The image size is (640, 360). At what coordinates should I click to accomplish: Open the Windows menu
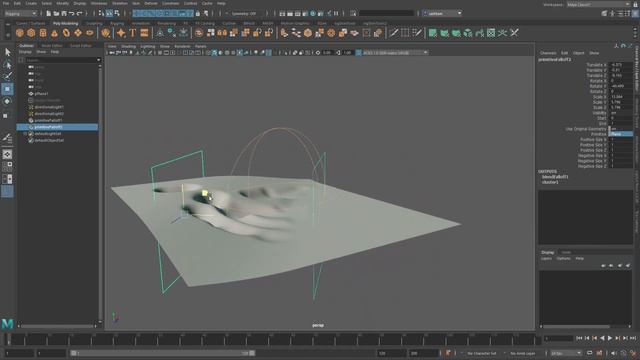[99, 3]
